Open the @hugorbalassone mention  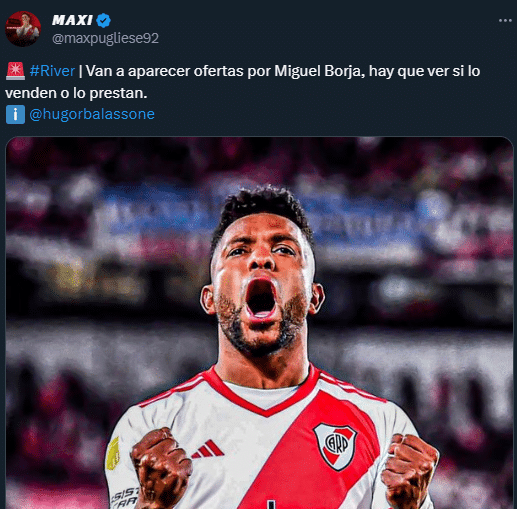(x=92, y=114)
